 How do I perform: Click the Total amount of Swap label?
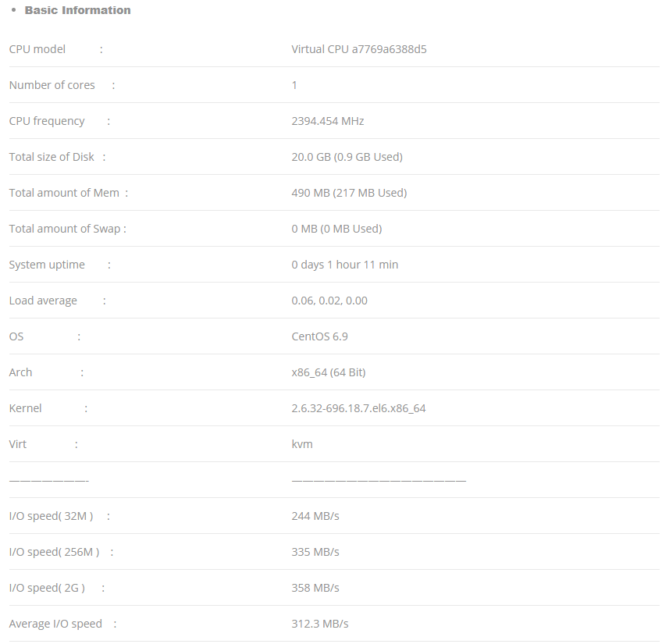tap(65, 229)
